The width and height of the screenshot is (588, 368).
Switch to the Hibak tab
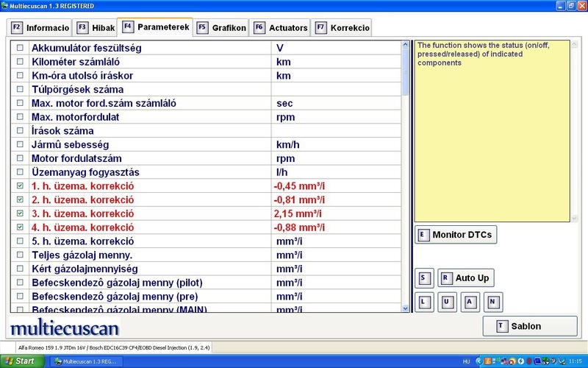96,28
